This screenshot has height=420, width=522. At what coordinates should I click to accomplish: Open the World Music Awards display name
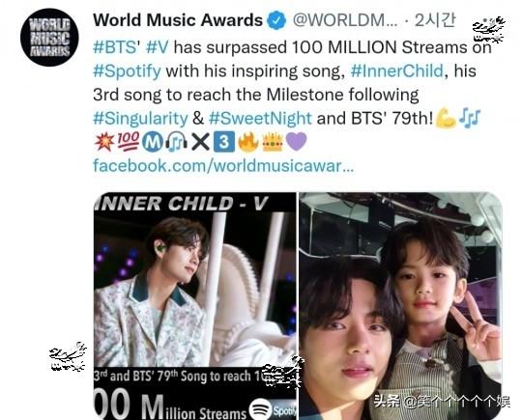click(x=178, y=20)
